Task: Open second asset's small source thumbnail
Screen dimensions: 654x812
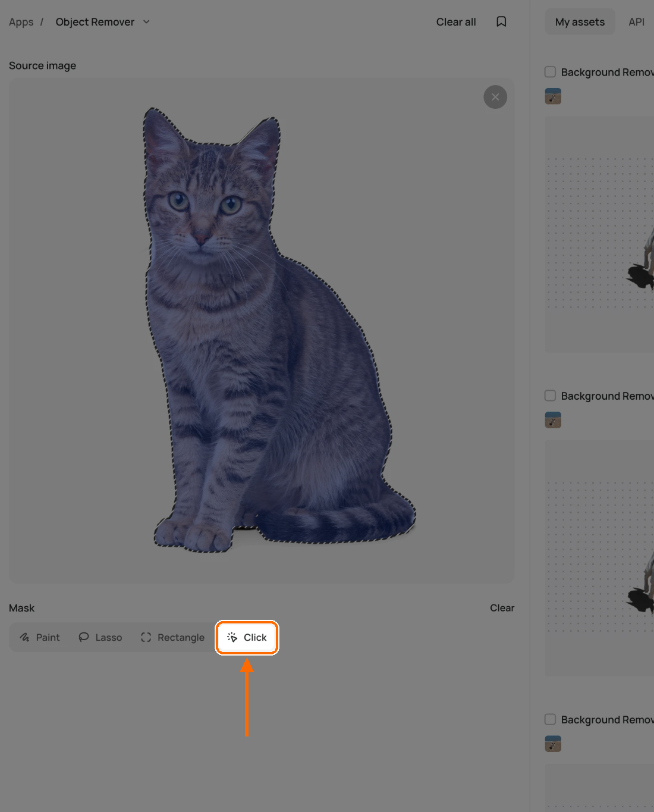Action: coord(553,420)
